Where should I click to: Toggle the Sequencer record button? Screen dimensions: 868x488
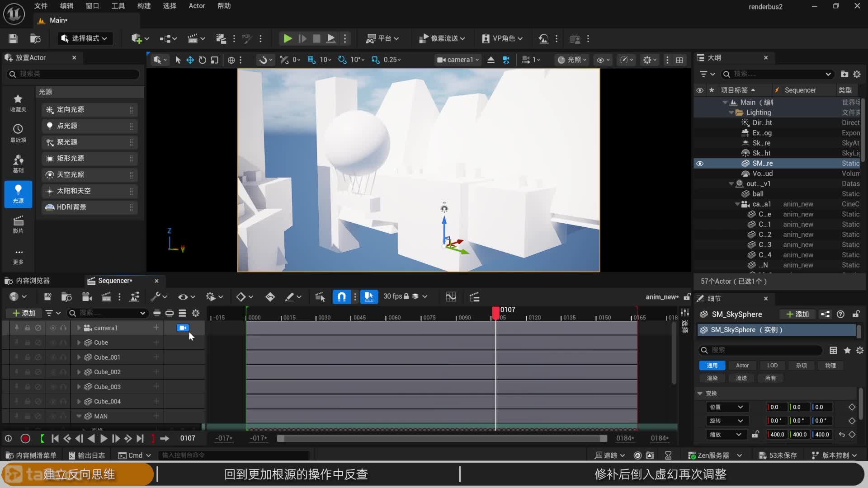[x=25, y=438]
